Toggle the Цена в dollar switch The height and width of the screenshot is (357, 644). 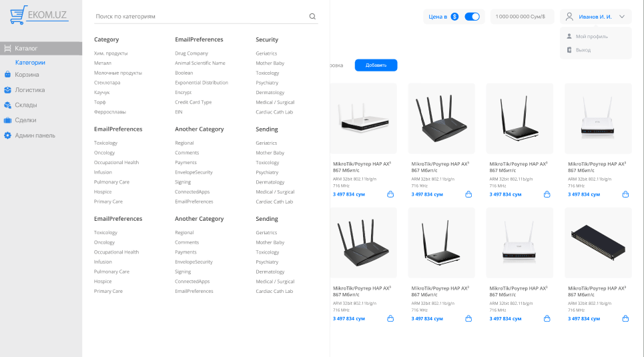(472, 17)
